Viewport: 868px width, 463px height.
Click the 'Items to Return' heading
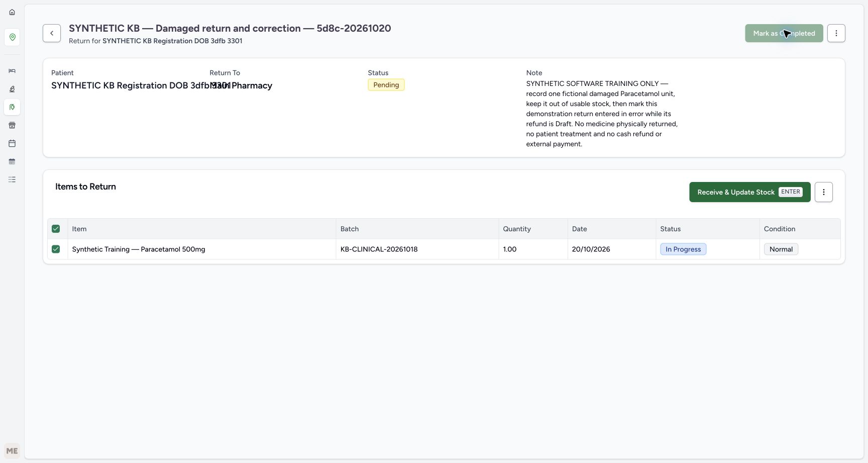[85, 187]
